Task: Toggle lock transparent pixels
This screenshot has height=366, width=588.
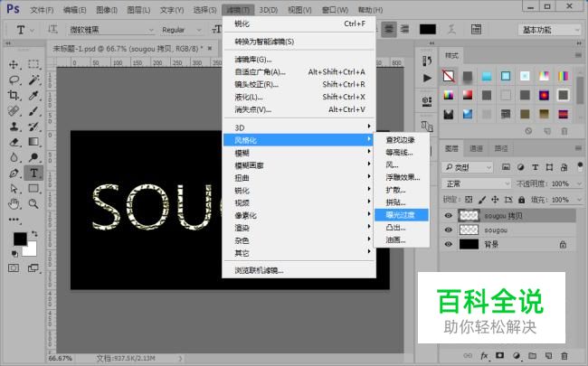Action: coord(469,200)
